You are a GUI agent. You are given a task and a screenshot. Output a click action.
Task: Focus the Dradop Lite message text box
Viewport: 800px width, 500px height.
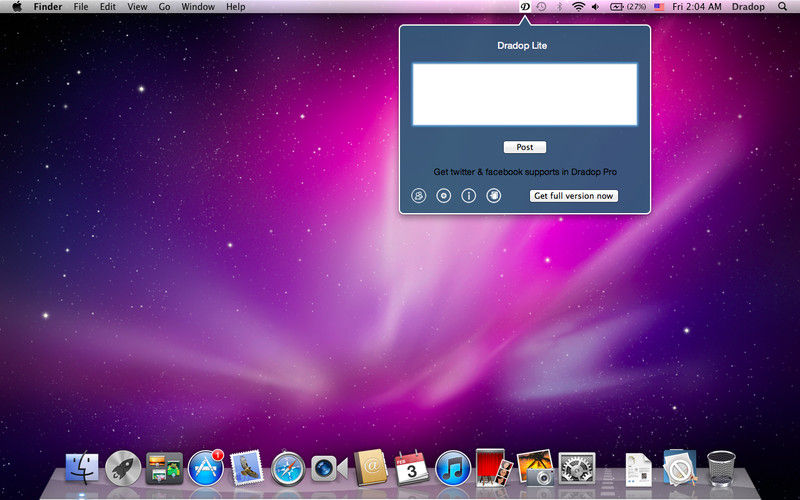(524, 94)
